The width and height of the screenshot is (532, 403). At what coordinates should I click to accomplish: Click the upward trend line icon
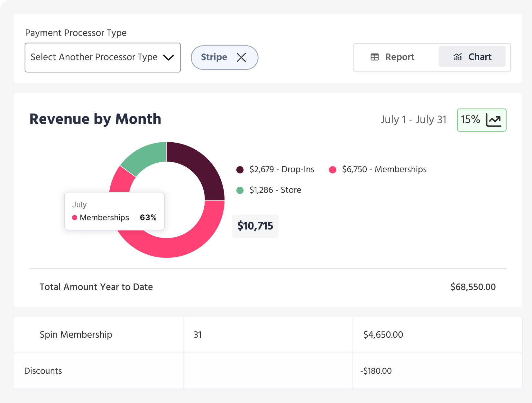coord(494,120)
